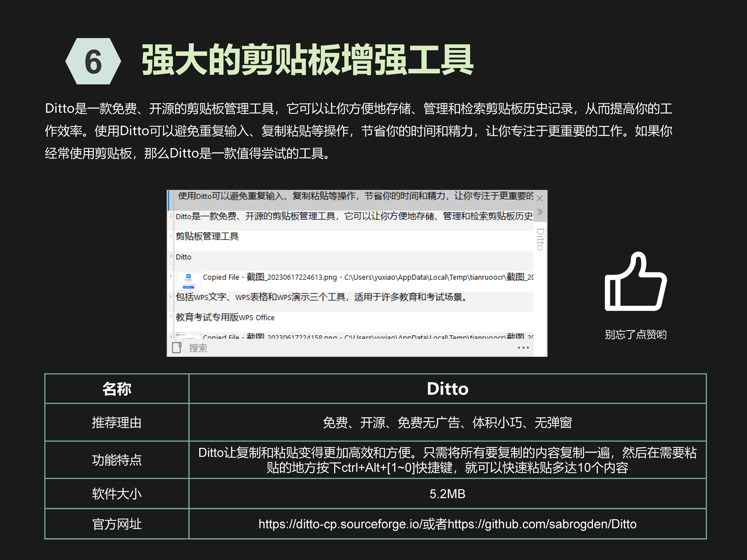Click the '免费、开源、免费无广告' cell
The height and width of the screenshot is (560, 747).
pyautogui.click(x=447, y=422)
